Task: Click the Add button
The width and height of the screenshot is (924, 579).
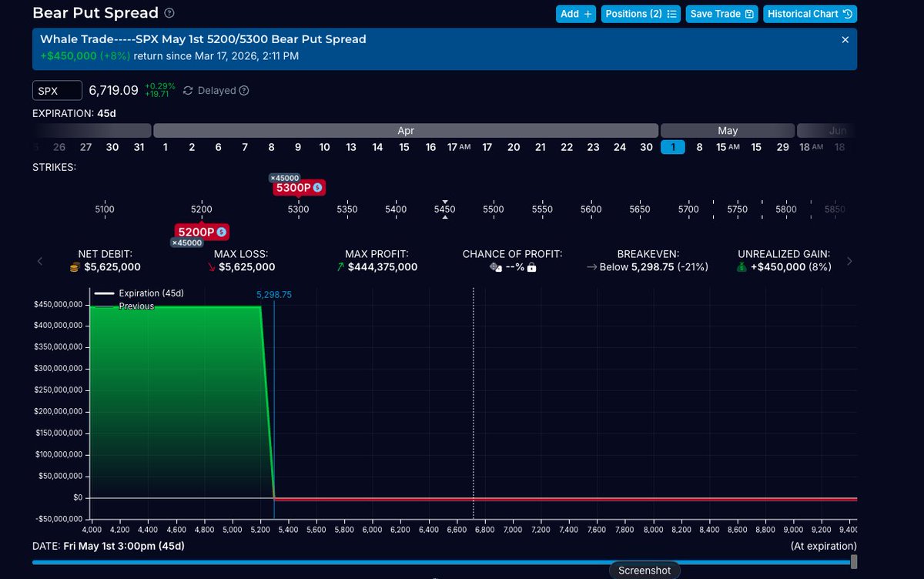Action: point(576,14)
